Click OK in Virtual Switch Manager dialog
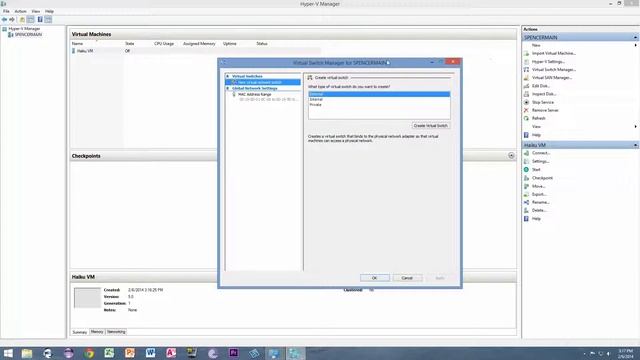The image size is (640, 360). (x=375, y=278)
